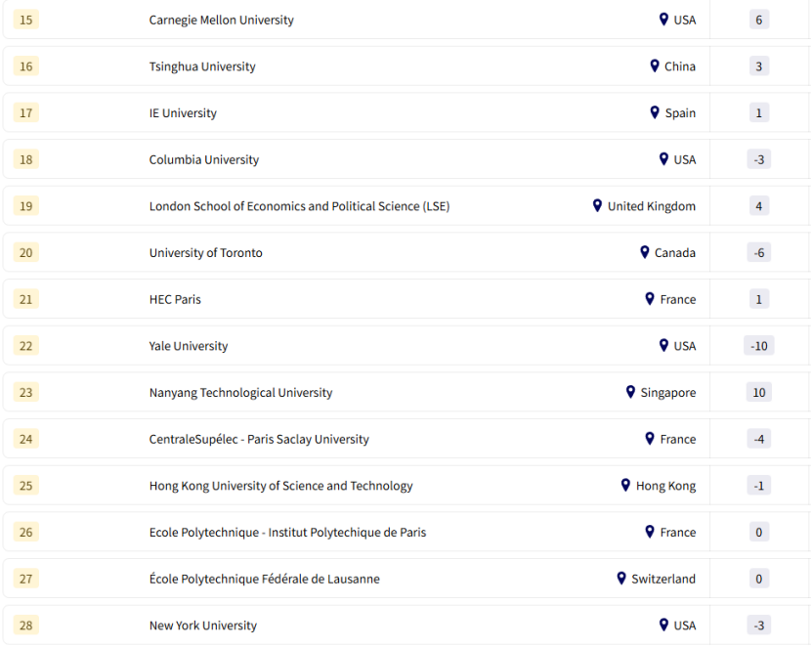812x648 pixels.
Task: Click the location pin next to Spain
Action: 655,112
